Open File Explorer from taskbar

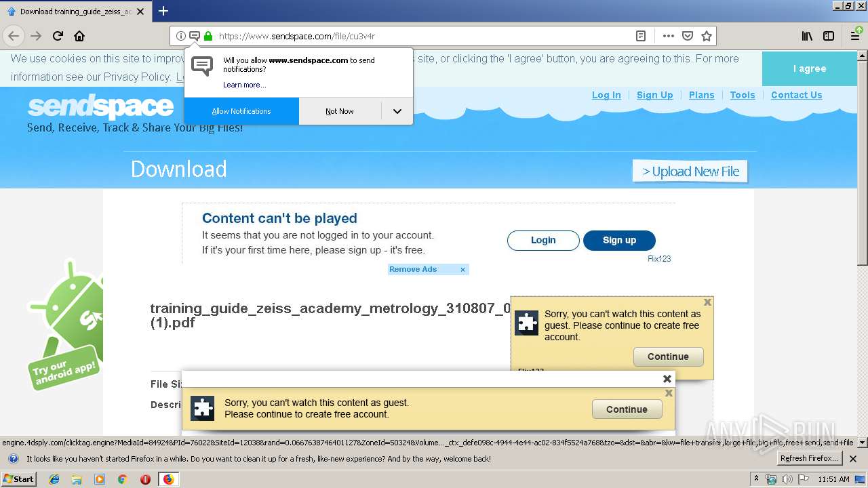pos(77,479)
